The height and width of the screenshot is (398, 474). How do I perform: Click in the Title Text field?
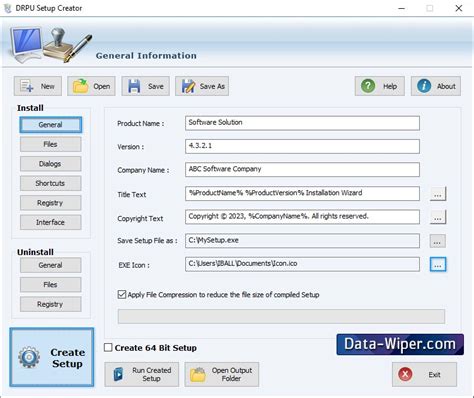302,193
